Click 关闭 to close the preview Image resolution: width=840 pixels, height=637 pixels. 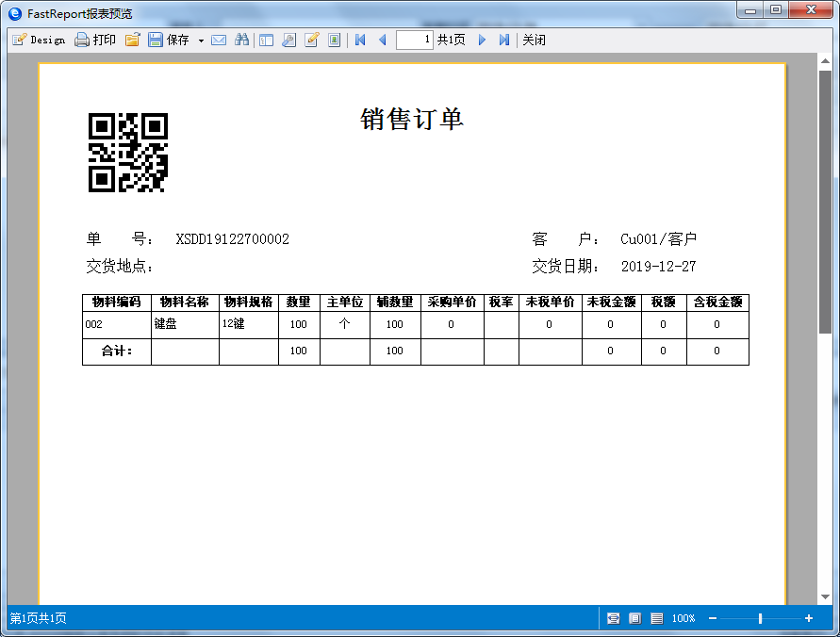[x=535, y=41]
